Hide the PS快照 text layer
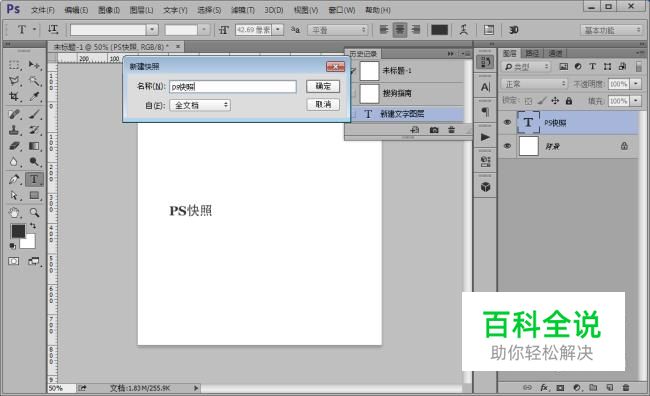The height and width of the screenshot is (396, 650). [507, 122]
